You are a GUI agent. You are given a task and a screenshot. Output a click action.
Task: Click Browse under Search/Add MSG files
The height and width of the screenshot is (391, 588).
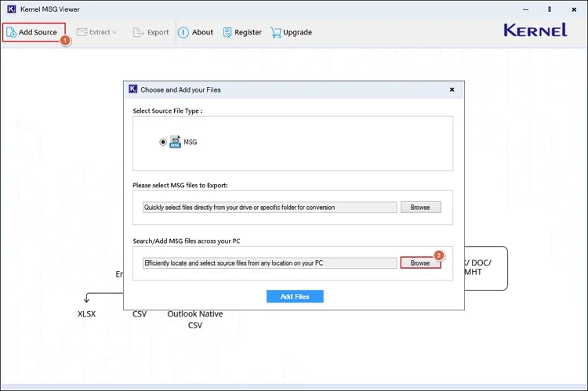tap(420, 263)
